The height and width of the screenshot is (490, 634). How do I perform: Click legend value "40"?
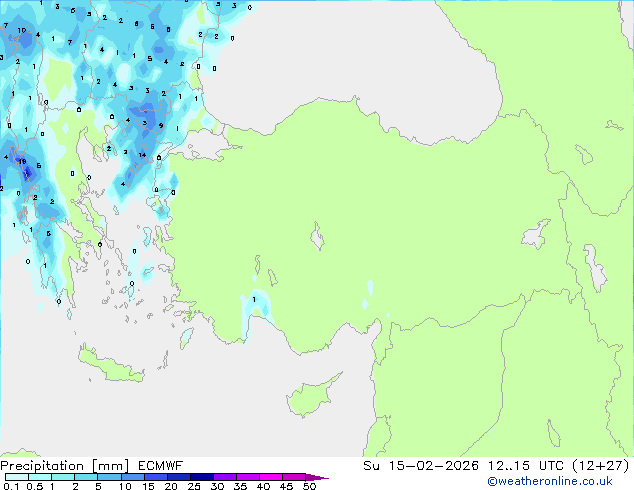coord(263,486)
